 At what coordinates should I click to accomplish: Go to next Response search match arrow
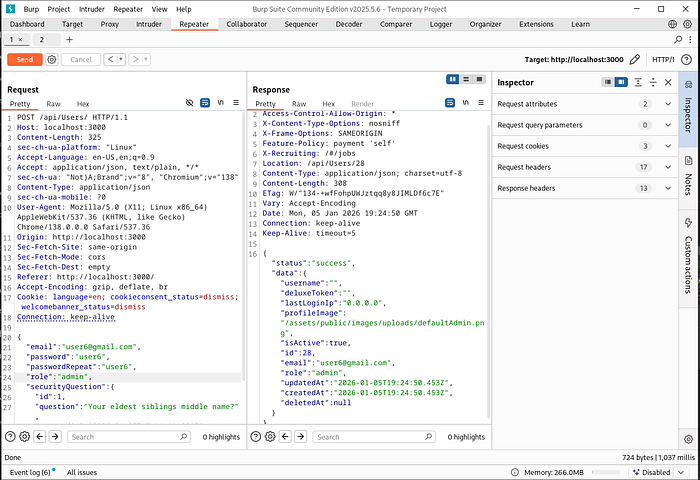click(301, 436)
